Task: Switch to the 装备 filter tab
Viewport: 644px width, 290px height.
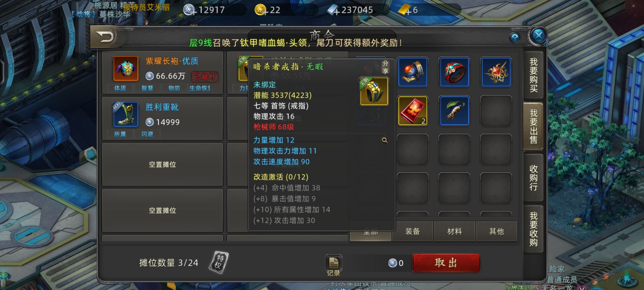Action: 413,231
